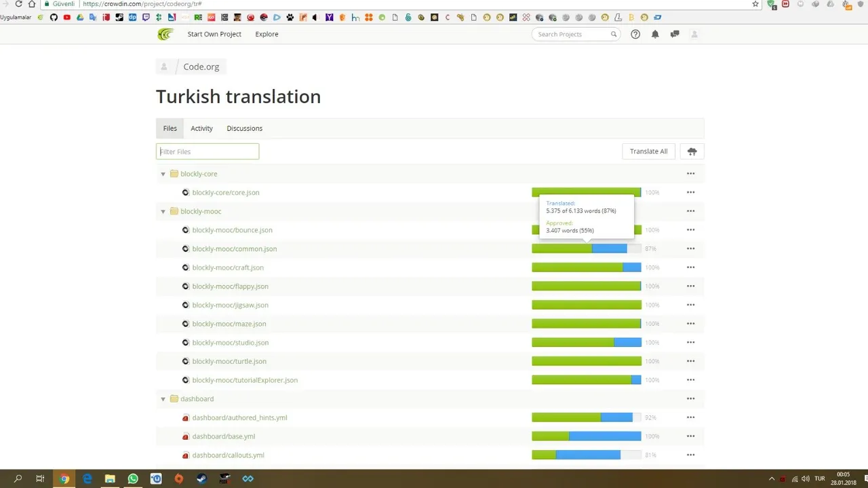Image resolution: width=868 pixels, height=488 pixels.
Task: Open blockly-mooc/common.json file
Action: (235, 249)
